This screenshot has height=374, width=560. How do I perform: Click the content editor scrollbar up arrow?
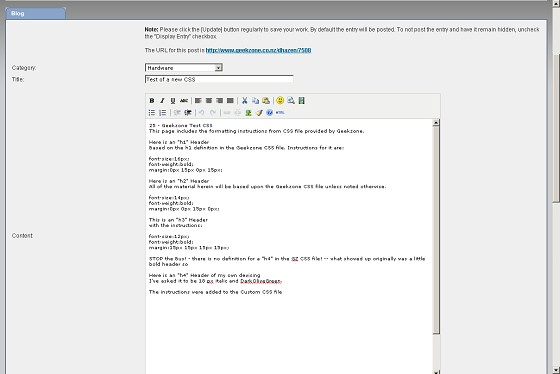coord(436,123)
